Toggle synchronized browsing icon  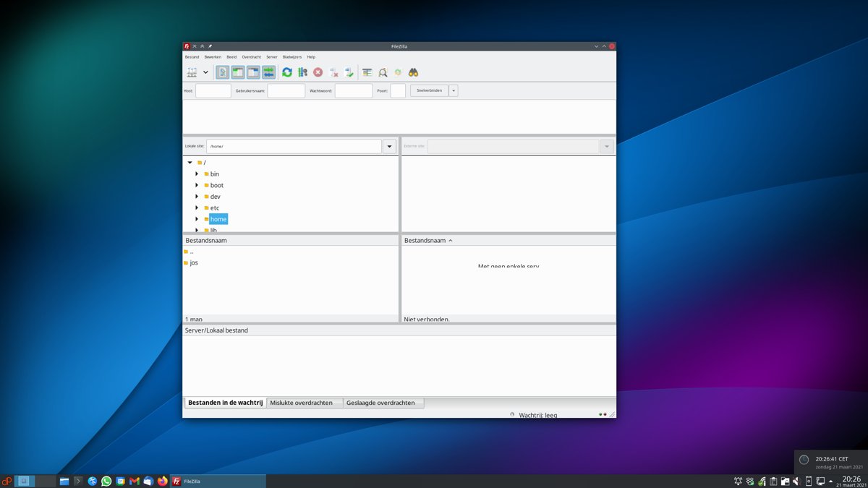(398, 72)
